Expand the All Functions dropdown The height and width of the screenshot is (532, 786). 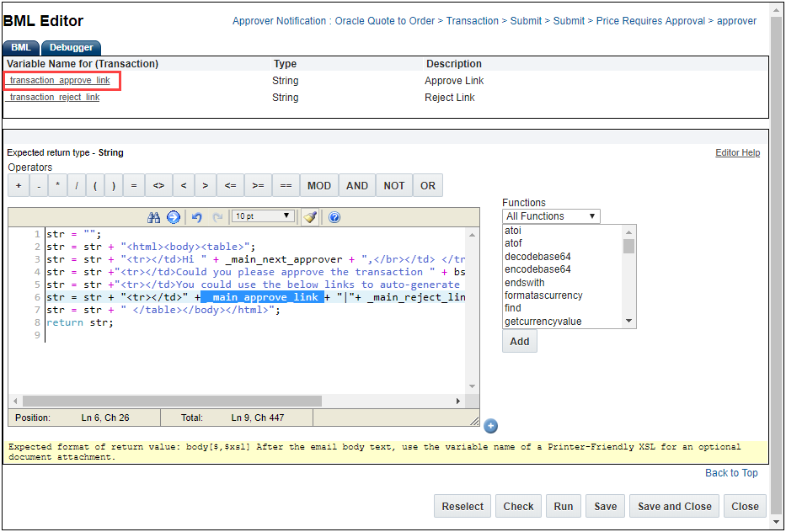(x=551, y=216)
